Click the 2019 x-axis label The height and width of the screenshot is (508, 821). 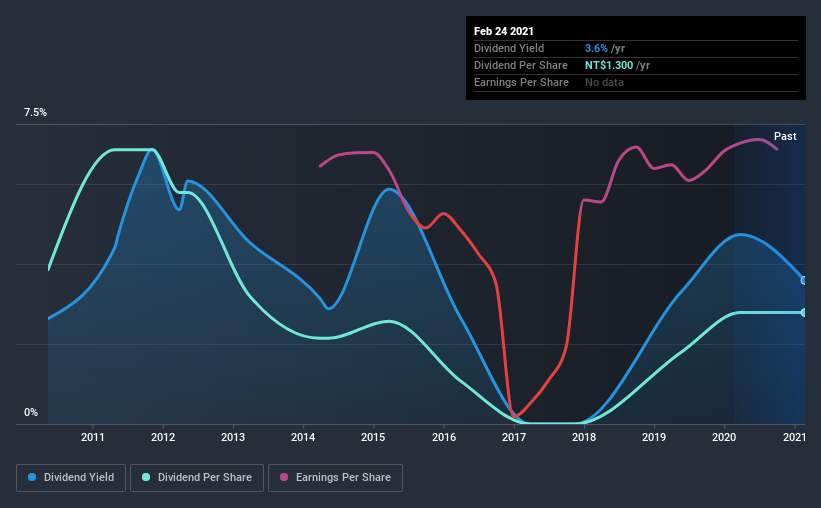point(654,437)
